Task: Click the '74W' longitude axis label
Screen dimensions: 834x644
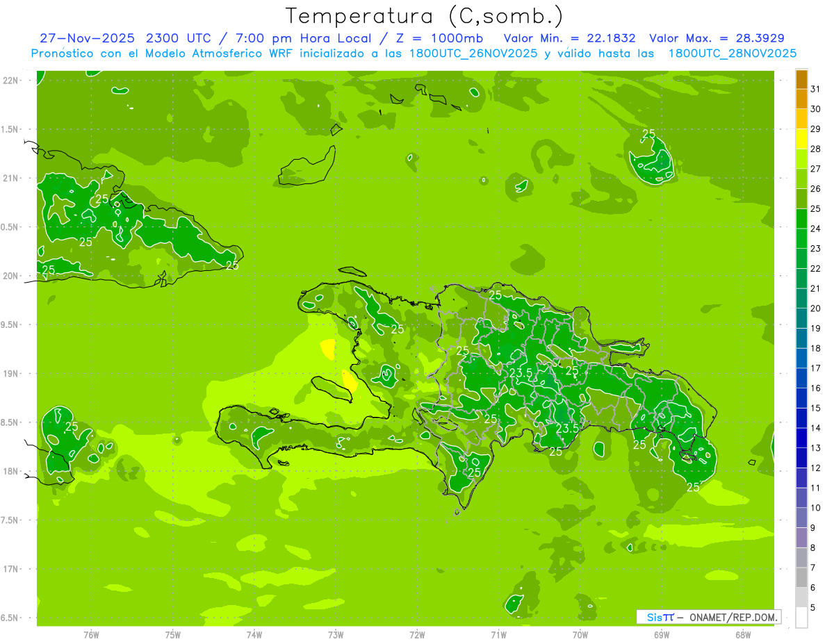Action: [x=254, y=634]
